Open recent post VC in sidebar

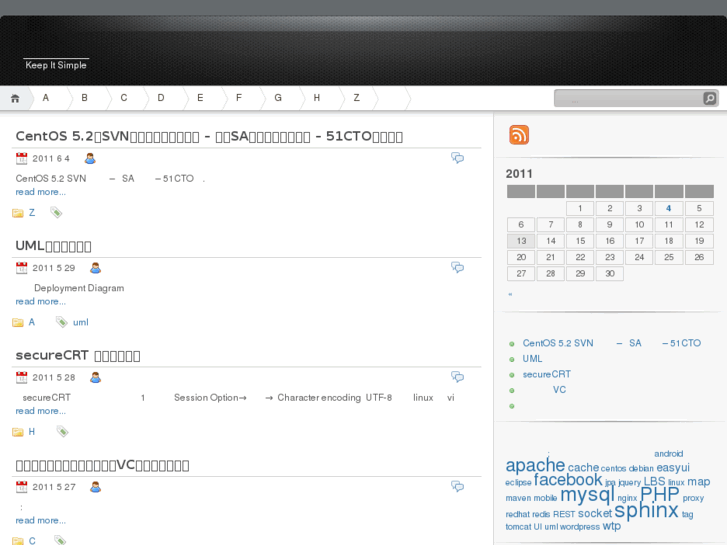(559, 390)
